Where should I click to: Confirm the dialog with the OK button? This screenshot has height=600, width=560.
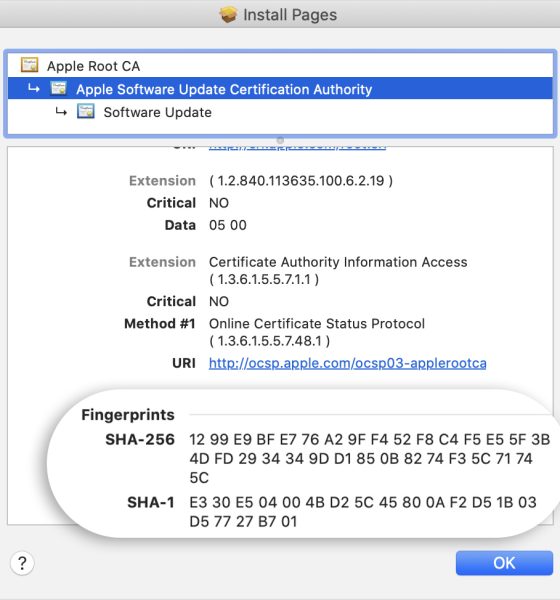click(x=504, y=563)
